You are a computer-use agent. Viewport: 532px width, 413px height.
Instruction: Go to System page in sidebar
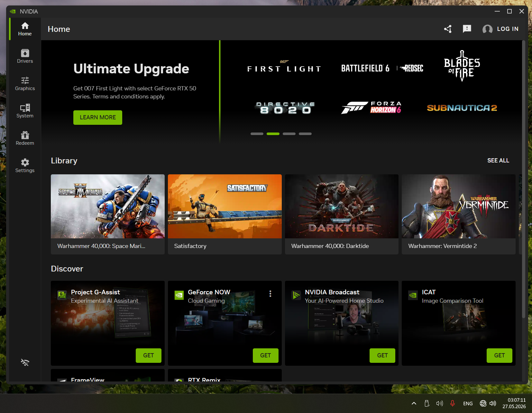click(x=25, y=111)
